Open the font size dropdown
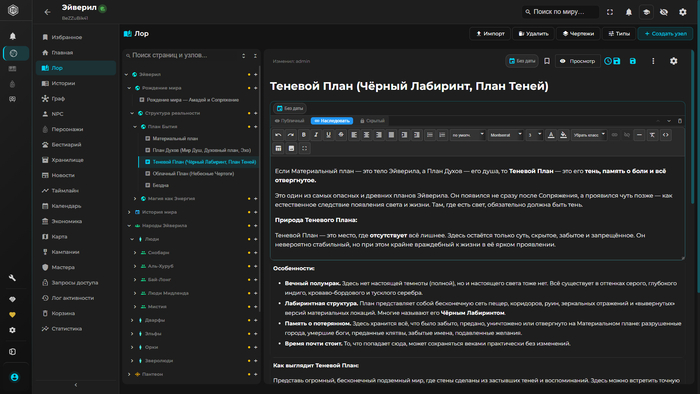 tap(534, 135)
